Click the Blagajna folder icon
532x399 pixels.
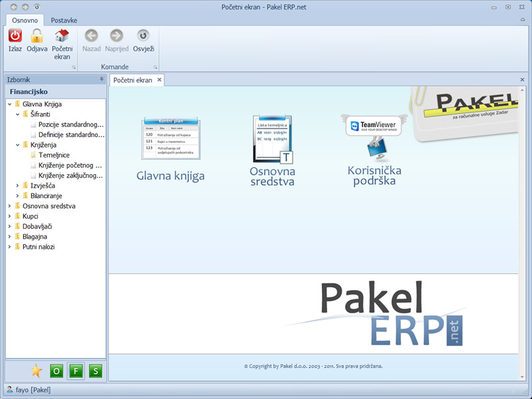(x=18, y=236)
